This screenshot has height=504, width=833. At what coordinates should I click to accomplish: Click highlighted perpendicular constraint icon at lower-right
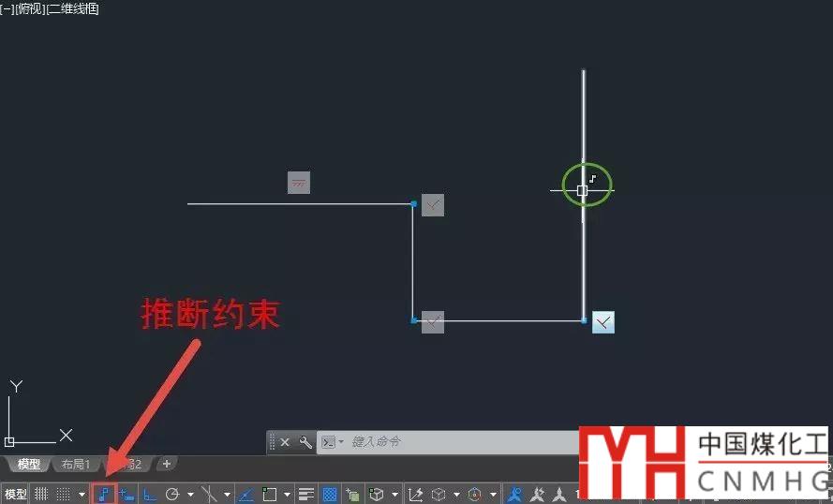(x=603, y=322)
